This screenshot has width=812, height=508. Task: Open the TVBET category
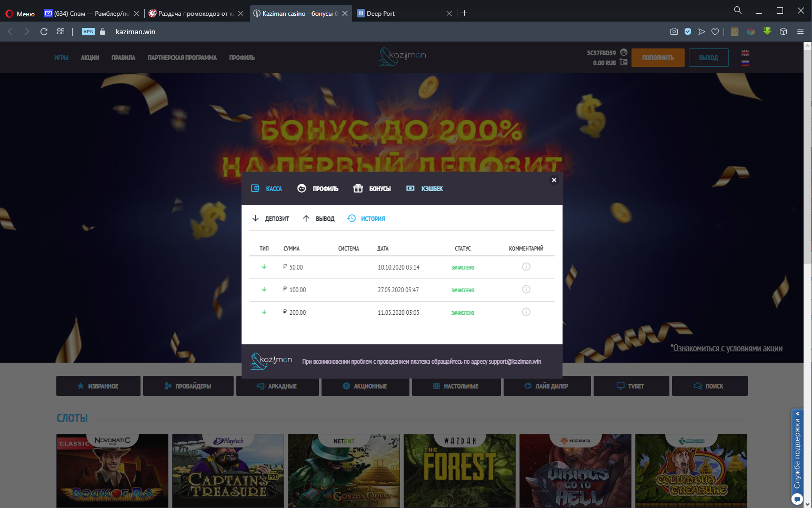point(631,386)
